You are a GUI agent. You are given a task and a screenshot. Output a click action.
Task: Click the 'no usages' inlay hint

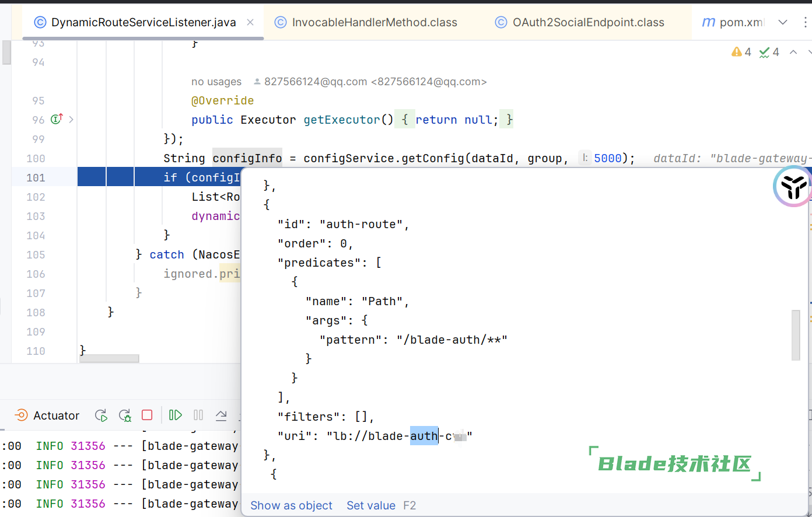(216, 82)
